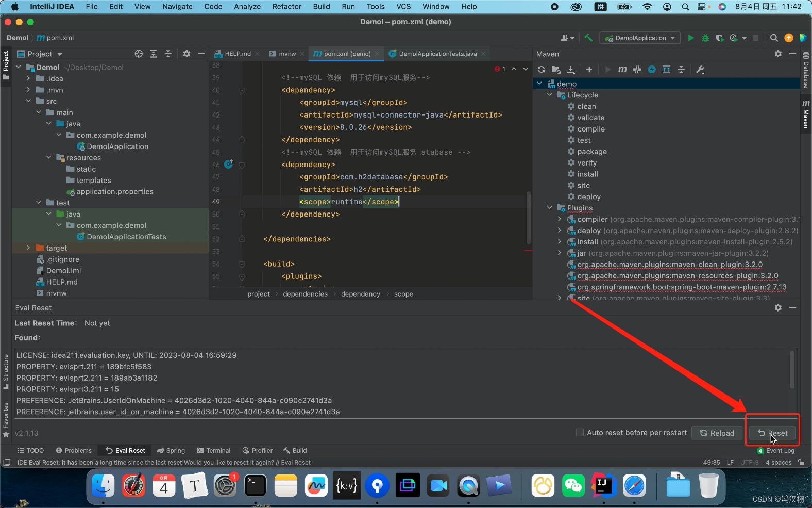Start debugging with the bug icon
The image size is (812, 508).
[705, 38]
